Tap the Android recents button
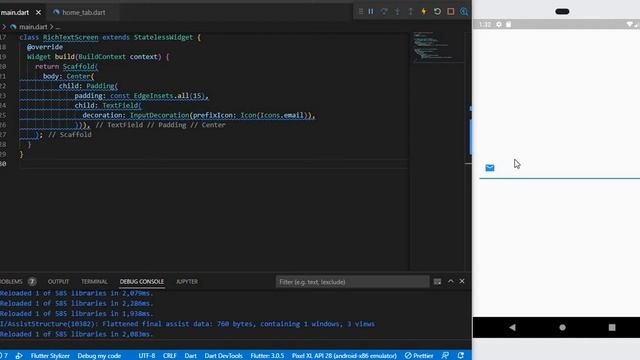The image size is (640, 360). [x=612, y=327]
